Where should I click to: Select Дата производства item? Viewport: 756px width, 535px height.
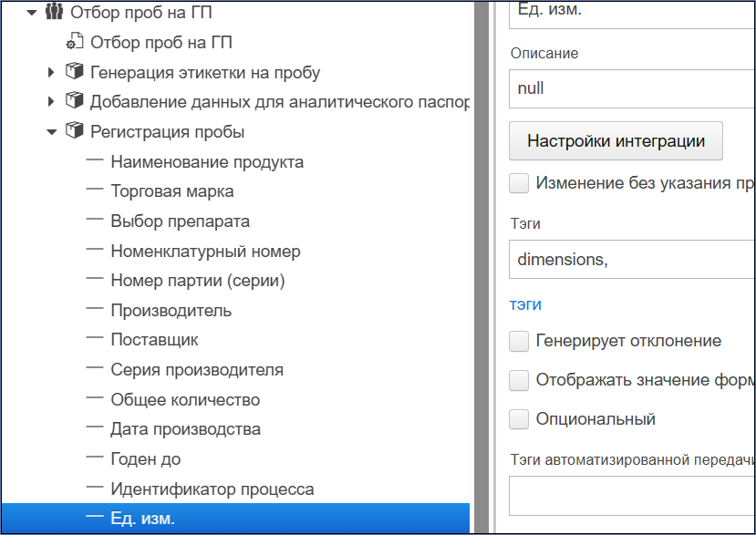(x=185, y=429)
